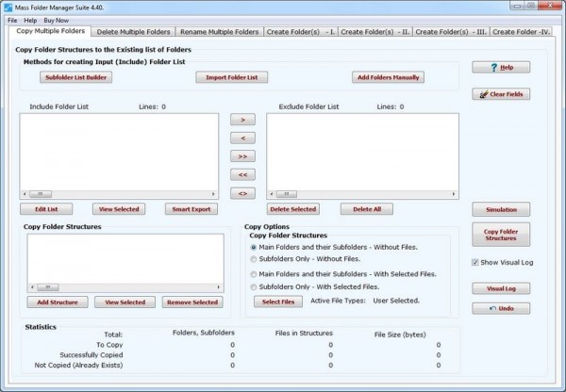Click Include Folder List scrollbar left arrow
566x392 pixels.
[25, 194]
